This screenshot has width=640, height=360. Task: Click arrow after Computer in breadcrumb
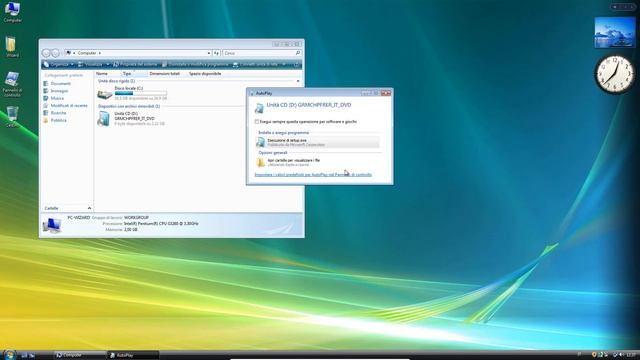pyautogui.click(x=100, y=53)
